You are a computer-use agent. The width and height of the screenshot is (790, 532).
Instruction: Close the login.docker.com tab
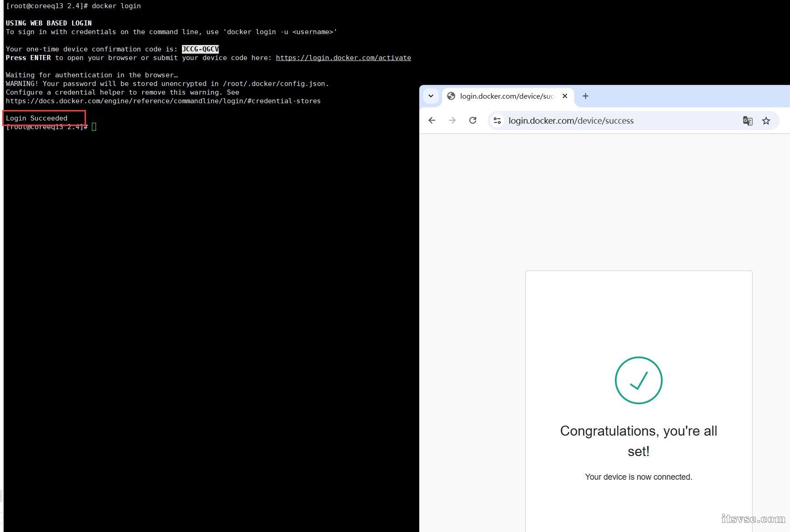click(565, 96)
